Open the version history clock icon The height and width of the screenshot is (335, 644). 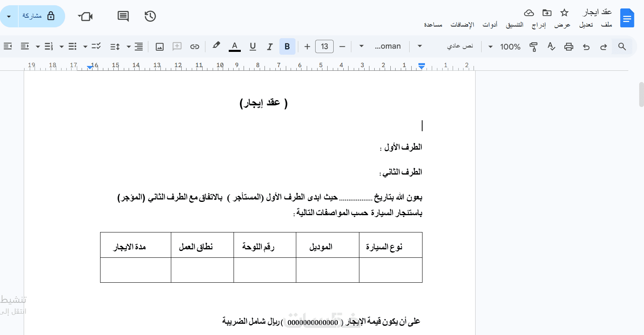150,16
